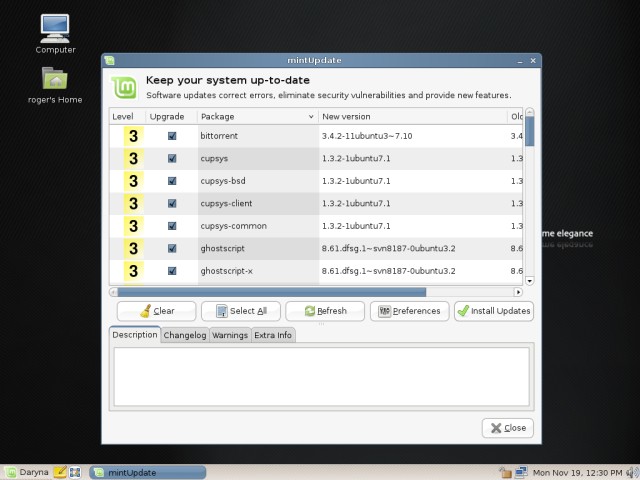Open Preferences

[x=409, y=311]
